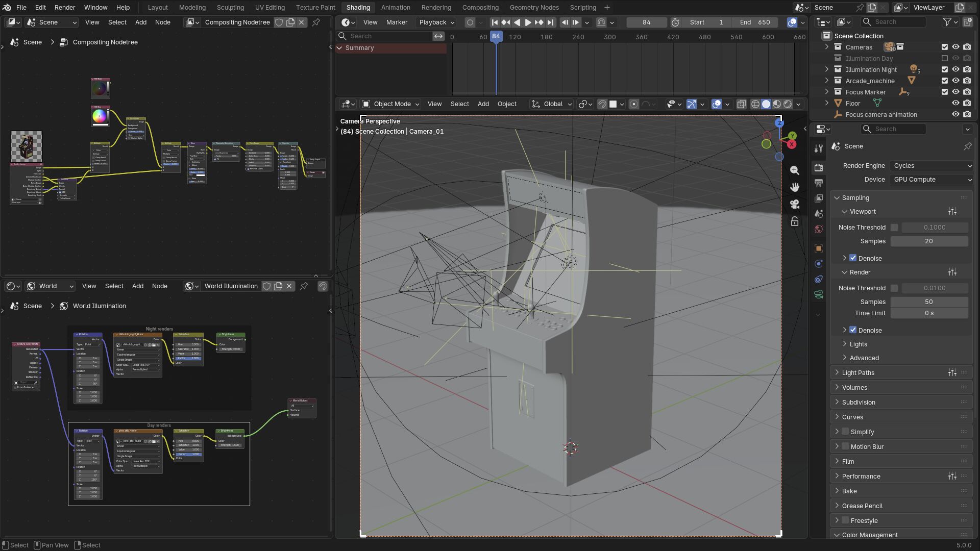Jump to the timeline end frame
980x551 pixels.
point(550,22)
